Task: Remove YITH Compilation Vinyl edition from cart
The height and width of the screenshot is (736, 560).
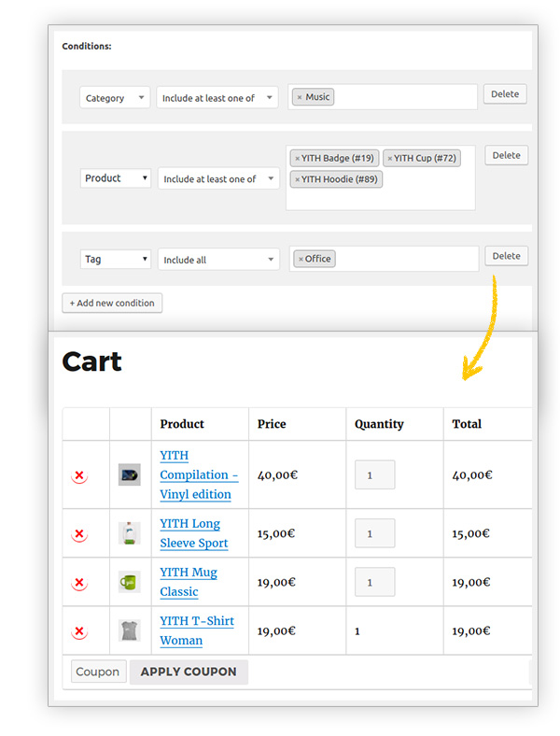Action: point(79,475)
